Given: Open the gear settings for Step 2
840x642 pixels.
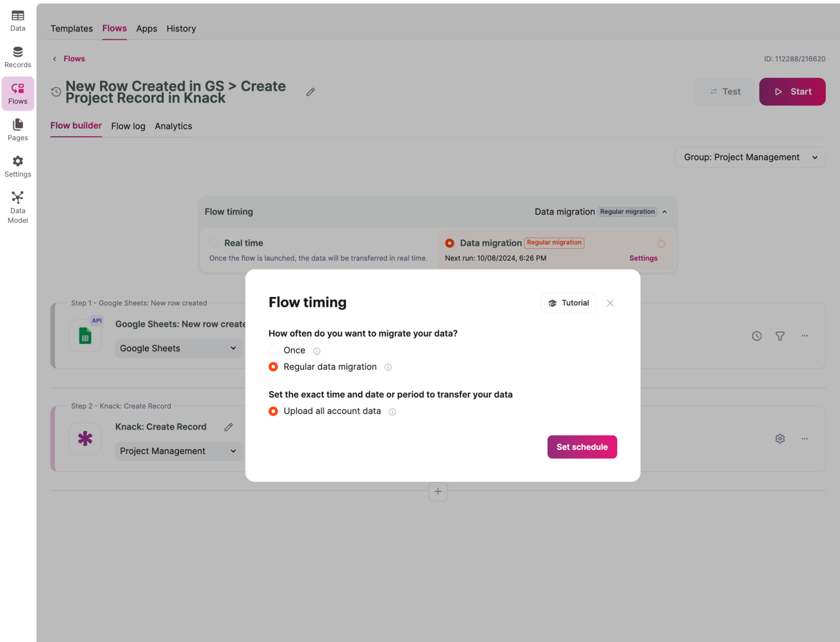Looking at the screenshot, I should click(x=780, y=439).
